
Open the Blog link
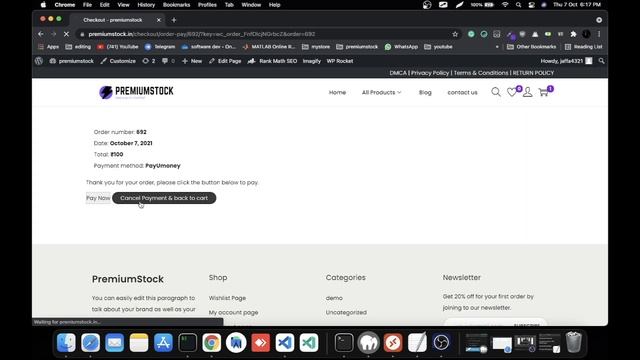[425, 93]
